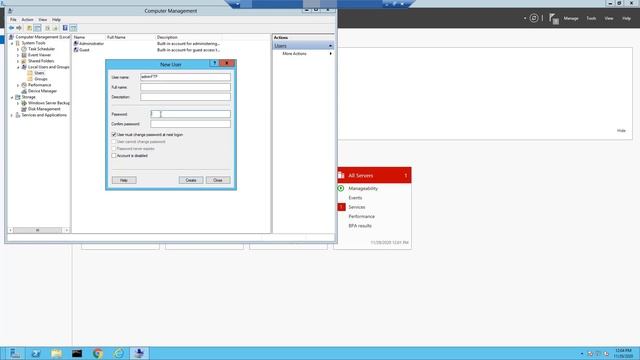Expand the More Actions submenu arrow
Image resolution: width=640 pixels, height=360 pixels.
pos(330,54)
